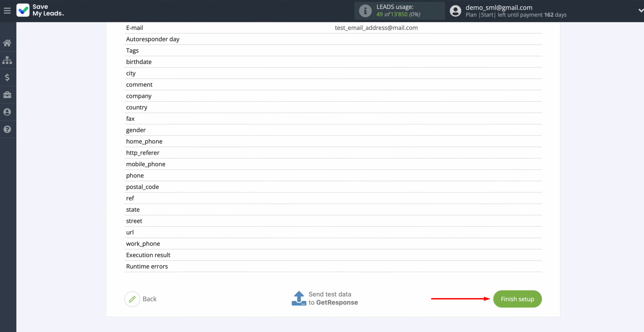Click the account avatar icon
Image resolution: width=644 pixels, height=332 pixels.
tap(455, 11)
